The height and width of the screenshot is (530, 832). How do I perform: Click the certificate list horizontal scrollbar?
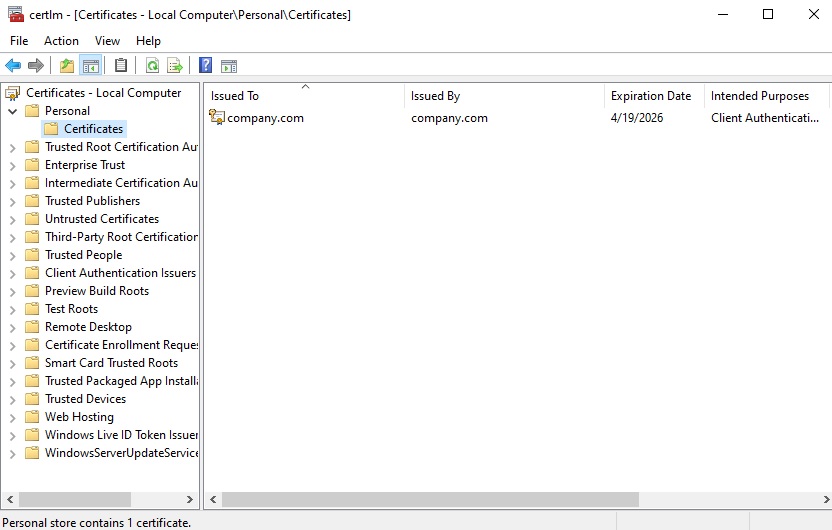pos(430,499)
